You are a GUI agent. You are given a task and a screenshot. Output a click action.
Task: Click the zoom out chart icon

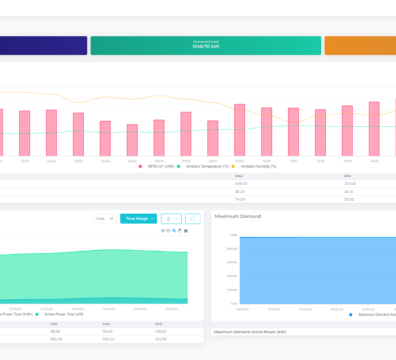coord(168,231)
